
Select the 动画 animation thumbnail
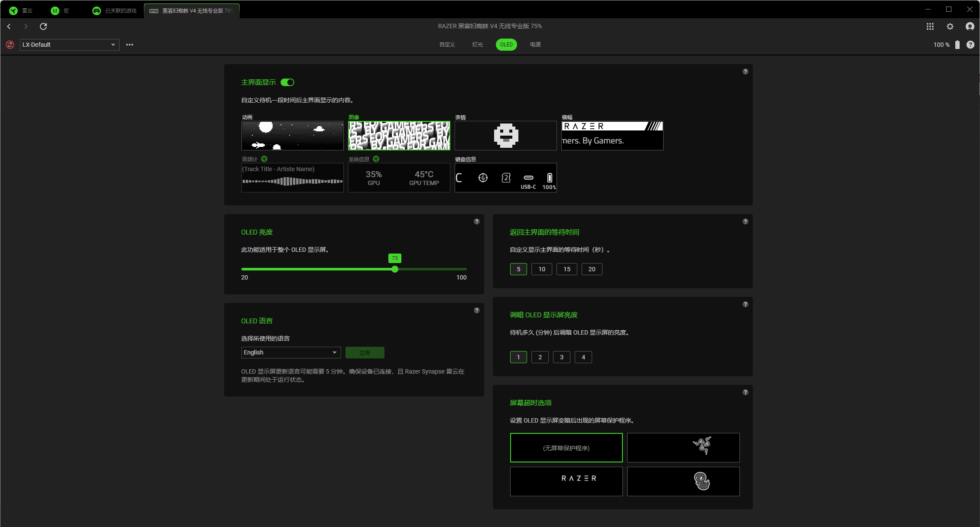point(293,136)
